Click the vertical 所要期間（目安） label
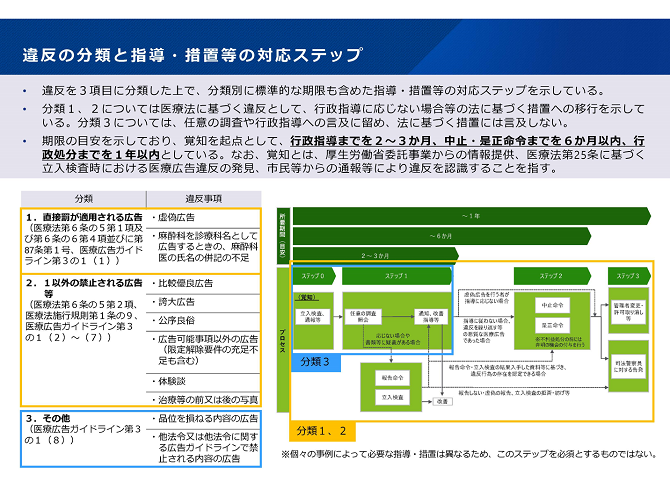 coord(283,235)
